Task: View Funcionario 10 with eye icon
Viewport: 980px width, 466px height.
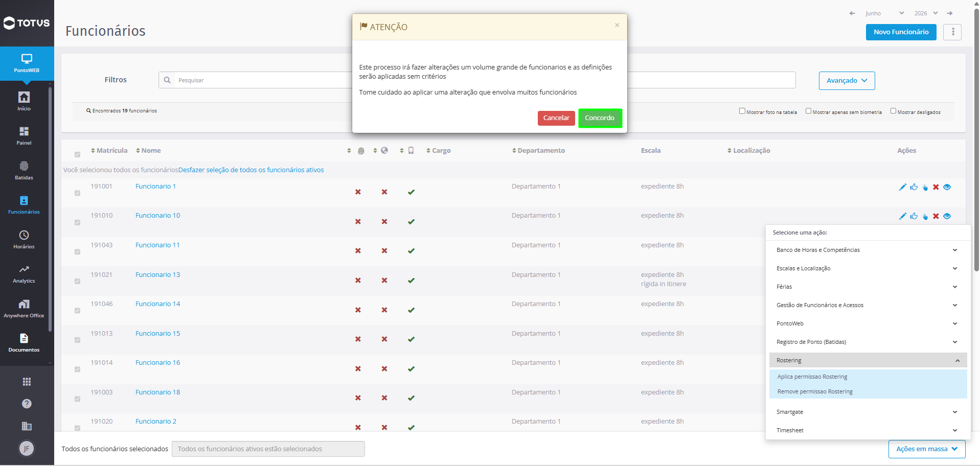Action: (x=947, y=216)
